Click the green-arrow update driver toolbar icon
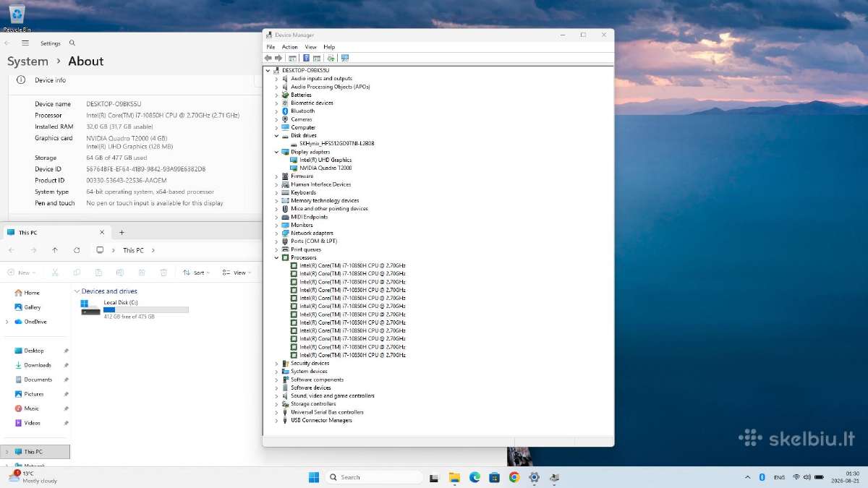The width and height of the screenshot is (868, 488). 331,58
